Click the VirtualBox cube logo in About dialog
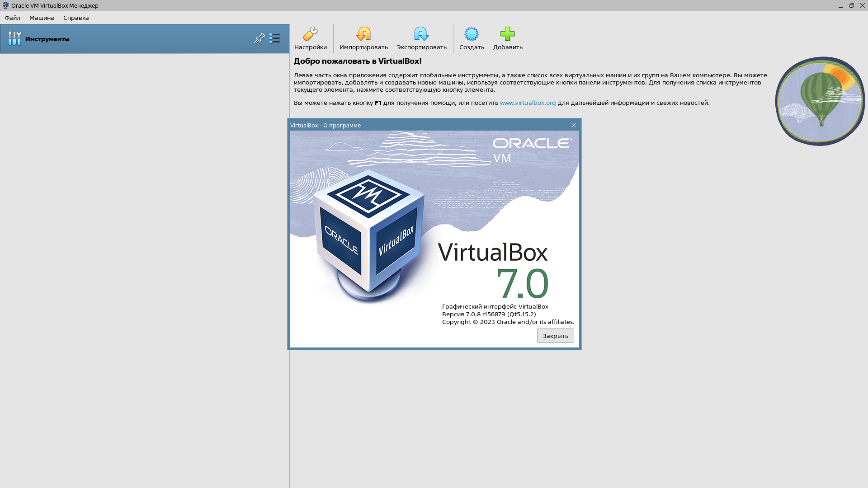Screen dimensions: 868x488 370,236
